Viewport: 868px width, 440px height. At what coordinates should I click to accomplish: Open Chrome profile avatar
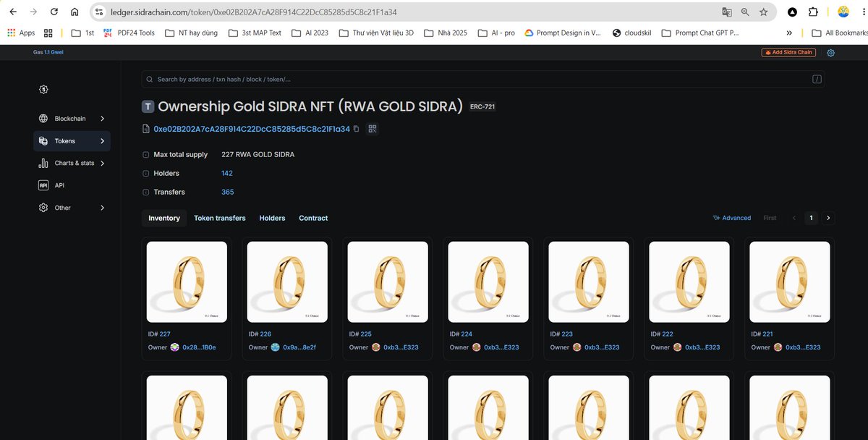(x=843, y=12)
